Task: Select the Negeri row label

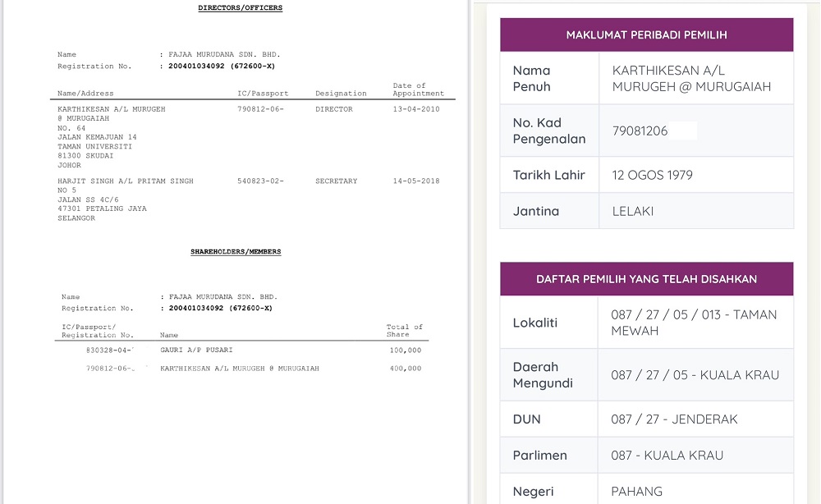Action: tap(533, 492)
